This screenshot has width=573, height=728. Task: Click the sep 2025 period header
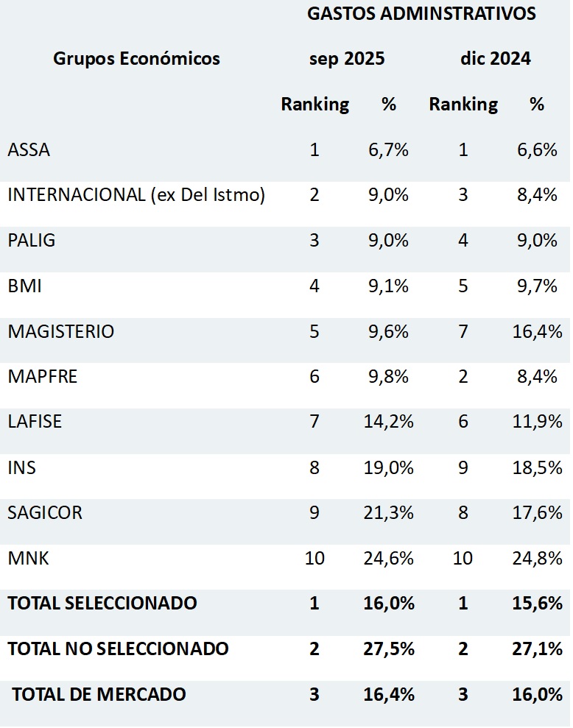(347, 59)
